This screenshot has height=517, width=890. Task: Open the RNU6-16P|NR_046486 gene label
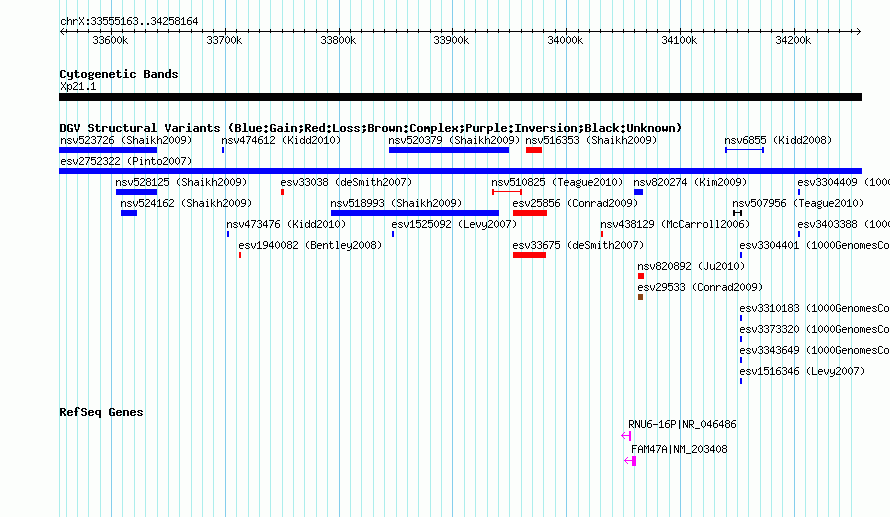682,424
